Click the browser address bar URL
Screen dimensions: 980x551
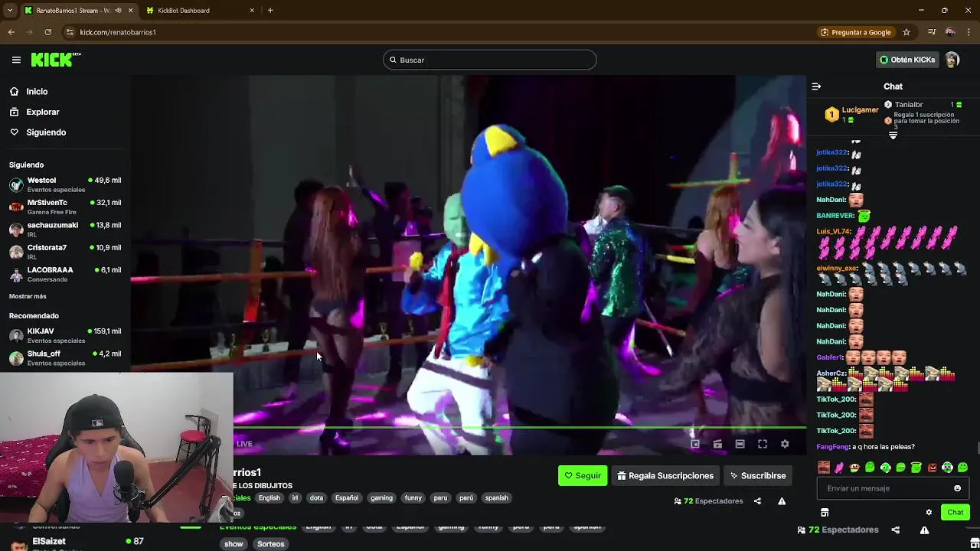[x=118, y=32]
